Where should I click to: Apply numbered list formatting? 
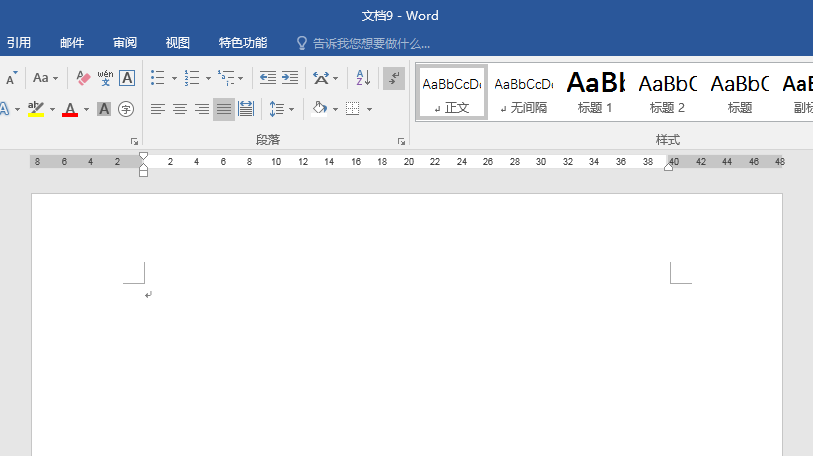click(192, 78)
